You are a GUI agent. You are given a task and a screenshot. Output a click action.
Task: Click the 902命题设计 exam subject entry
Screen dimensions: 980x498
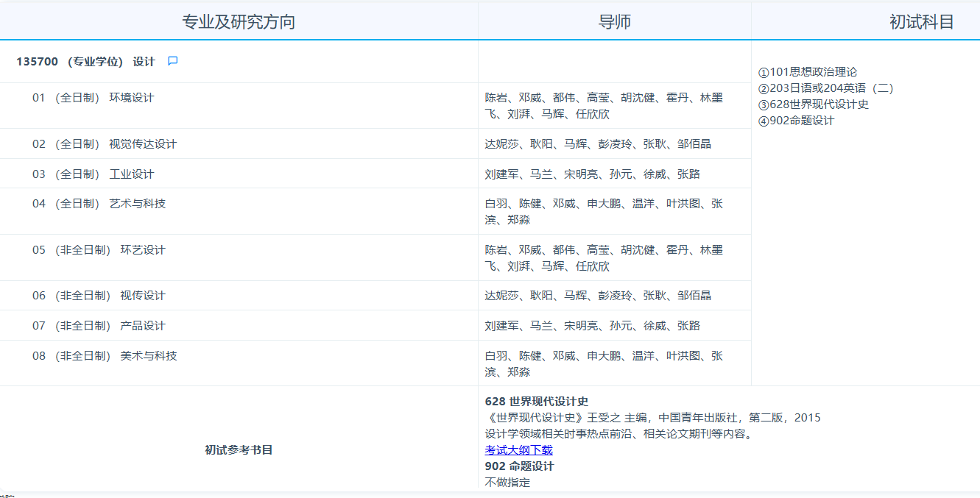click(796, 121)
